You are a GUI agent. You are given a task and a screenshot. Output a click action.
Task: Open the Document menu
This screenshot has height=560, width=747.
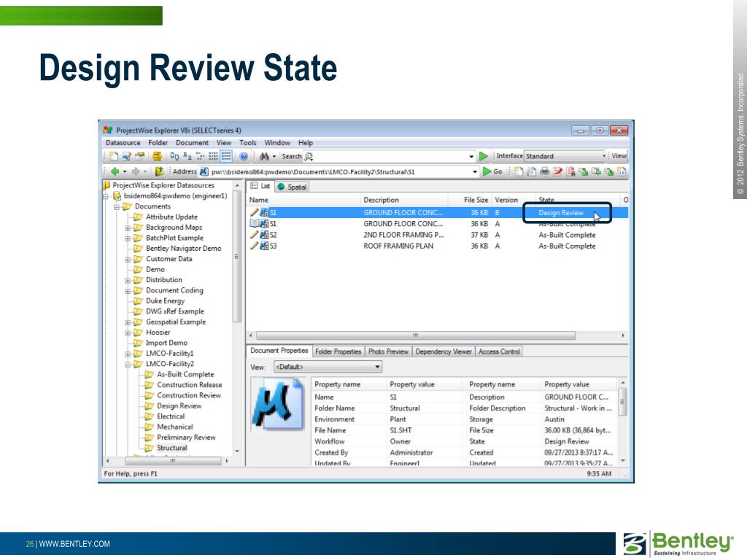[x=192, y=142]
